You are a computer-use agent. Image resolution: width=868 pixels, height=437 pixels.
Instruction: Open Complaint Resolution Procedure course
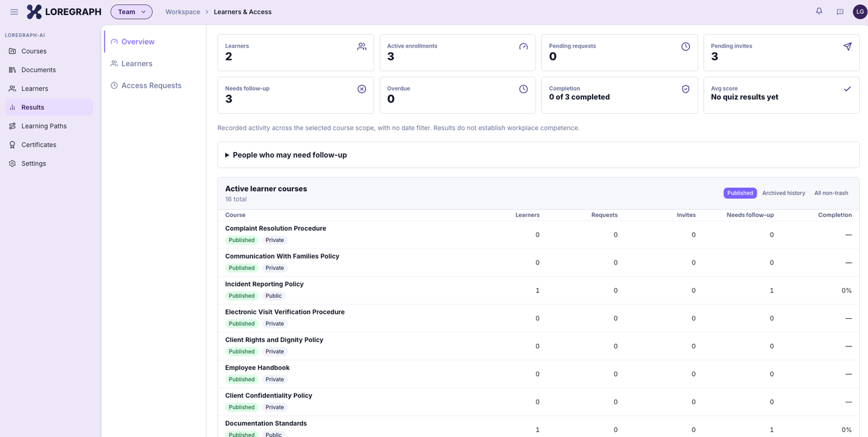(275, 228)
